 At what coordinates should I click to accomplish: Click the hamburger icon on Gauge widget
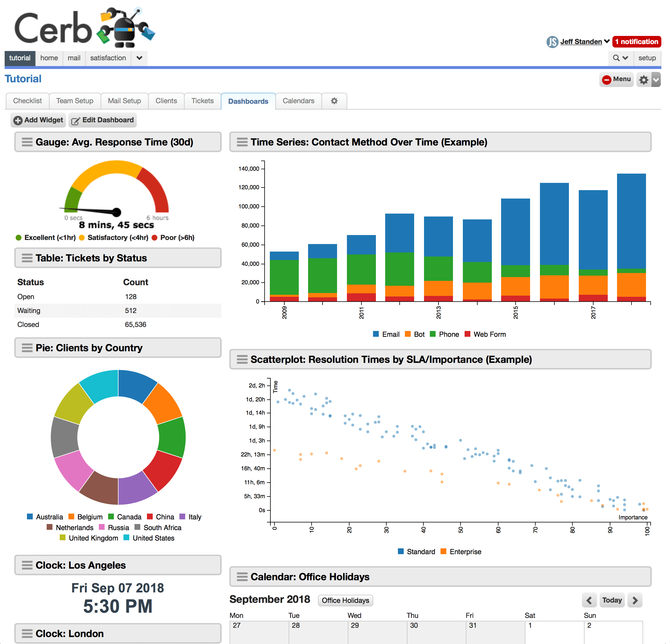(x=27, y=142)
